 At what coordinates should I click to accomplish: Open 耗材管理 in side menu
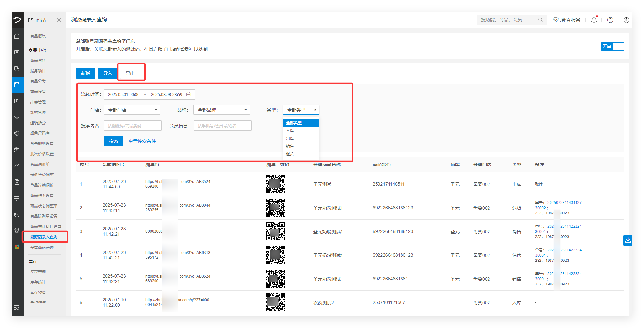click(38, 113)
